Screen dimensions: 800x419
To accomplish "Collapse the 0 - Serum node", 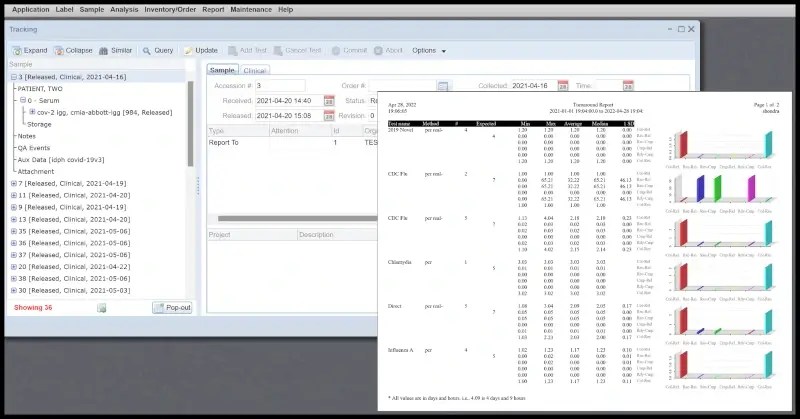I will (22, 101).
